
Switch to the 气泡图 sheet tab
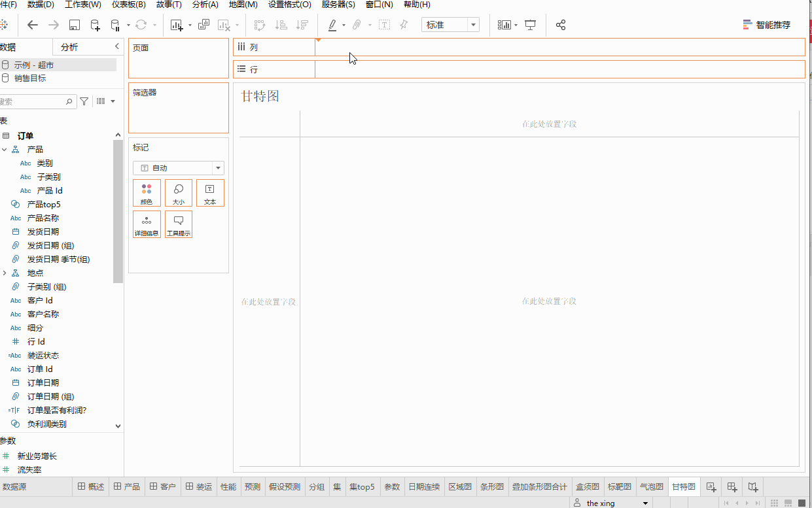[651, 486]
